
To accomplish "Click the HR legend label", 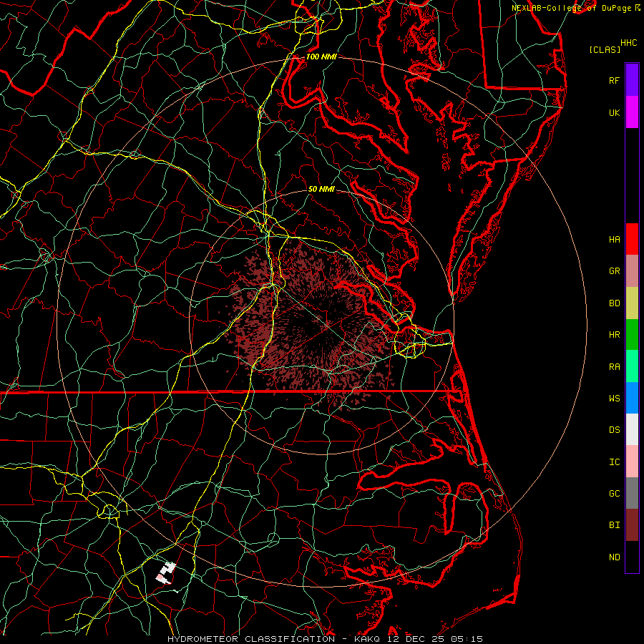I will (614, 335).
